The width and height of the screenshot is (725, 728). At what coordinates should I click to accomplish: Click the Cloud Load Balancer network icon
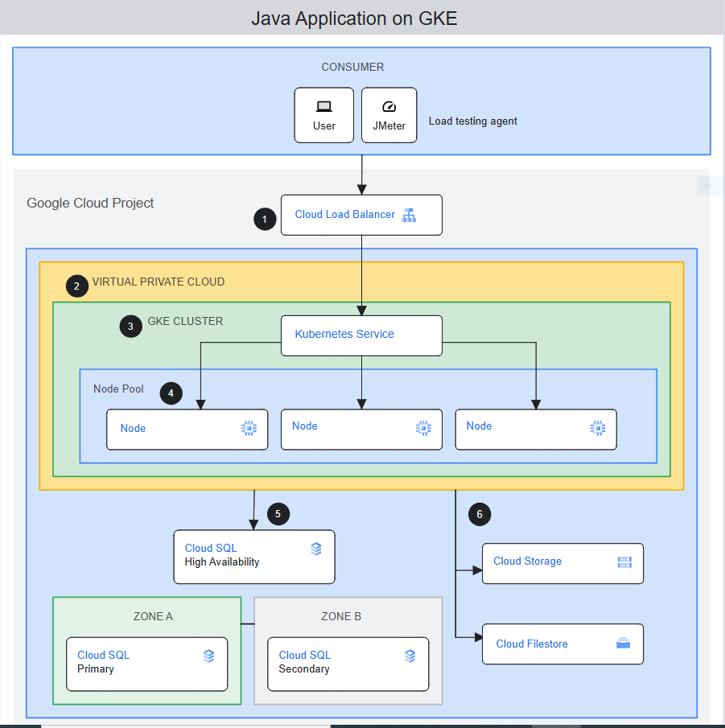[409, 215]
